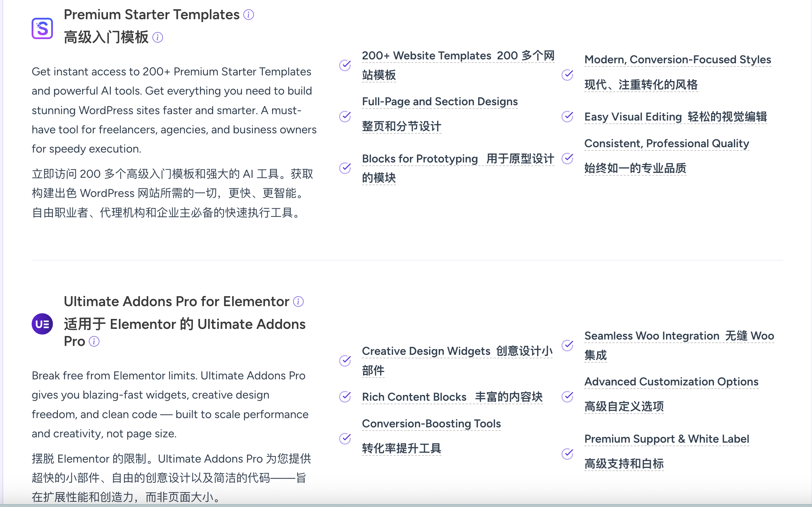Click checkmark icon next to Seamless Woo Integration

pos(567,345)
